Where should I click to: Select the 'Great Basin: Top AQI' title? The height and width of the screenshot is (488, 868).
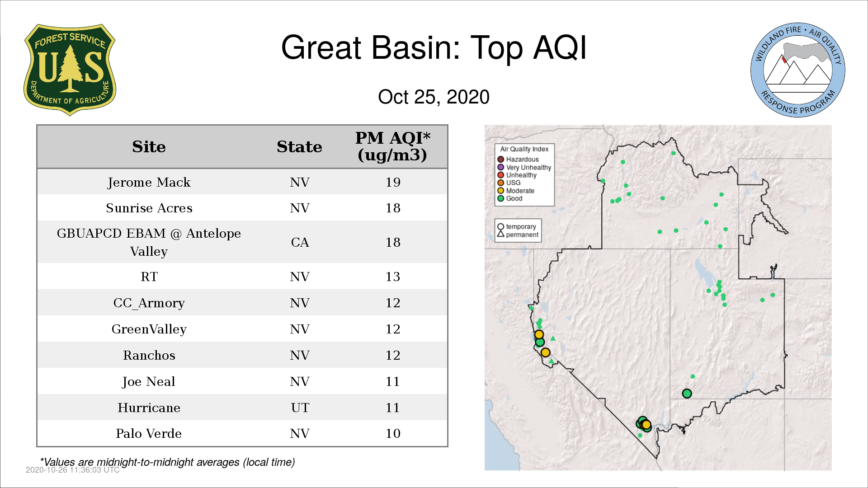(x=434, y=48)
